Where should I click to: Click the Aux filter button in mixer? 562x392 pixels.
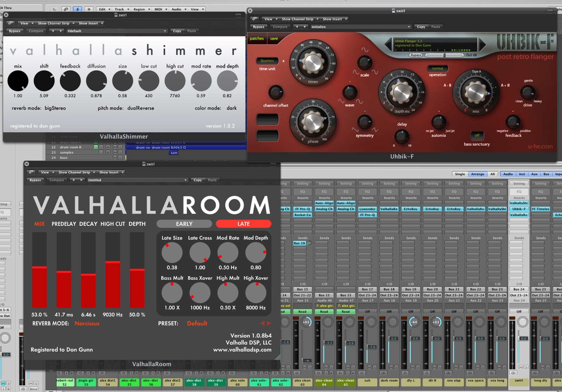[534, 174]
